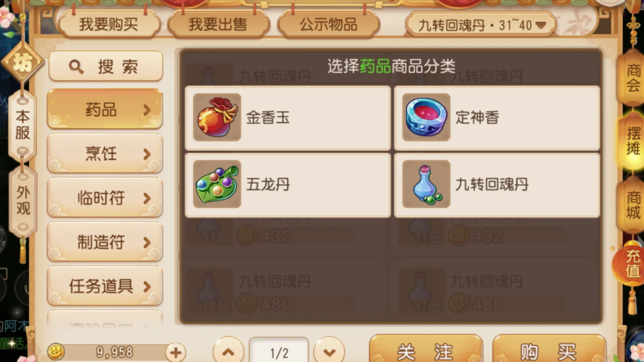Choose the 定神香 incense bowl icon
Image resolution: width=644 pixels, height=362 pixels.
click(x=426, y=117)
